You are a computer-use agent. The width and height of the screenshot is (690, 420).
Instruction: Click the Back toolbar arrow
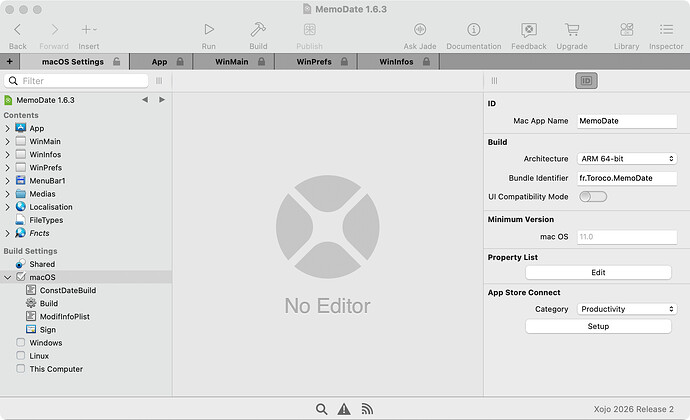coord(18,30)
